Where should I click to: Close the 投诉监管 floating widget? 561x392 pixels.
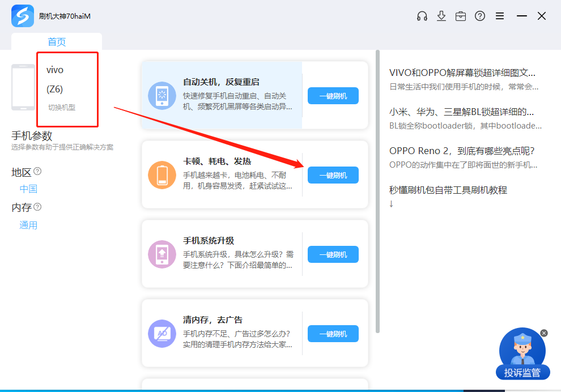click(x=544, y=333)
